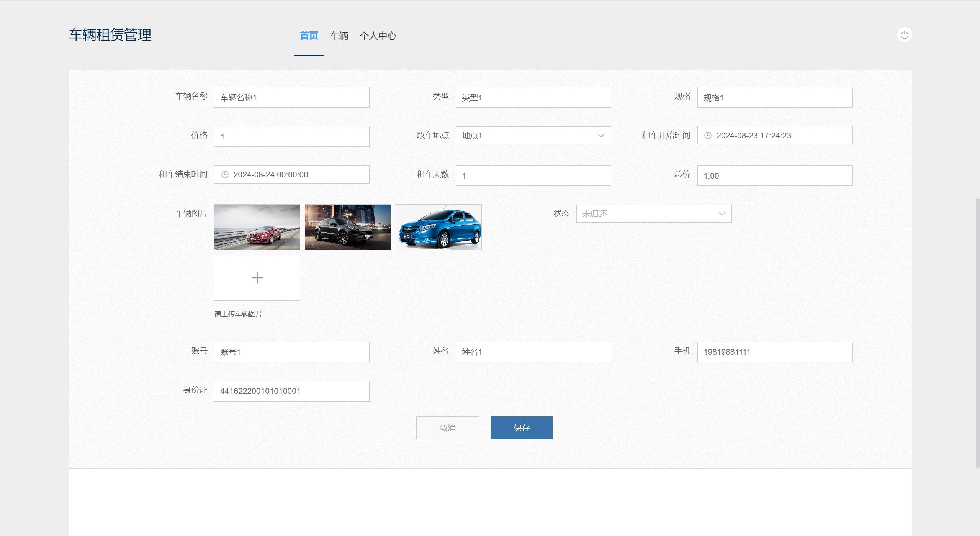
Task: Open the 状态 status dropdown
Action: (x=653, y=214)
